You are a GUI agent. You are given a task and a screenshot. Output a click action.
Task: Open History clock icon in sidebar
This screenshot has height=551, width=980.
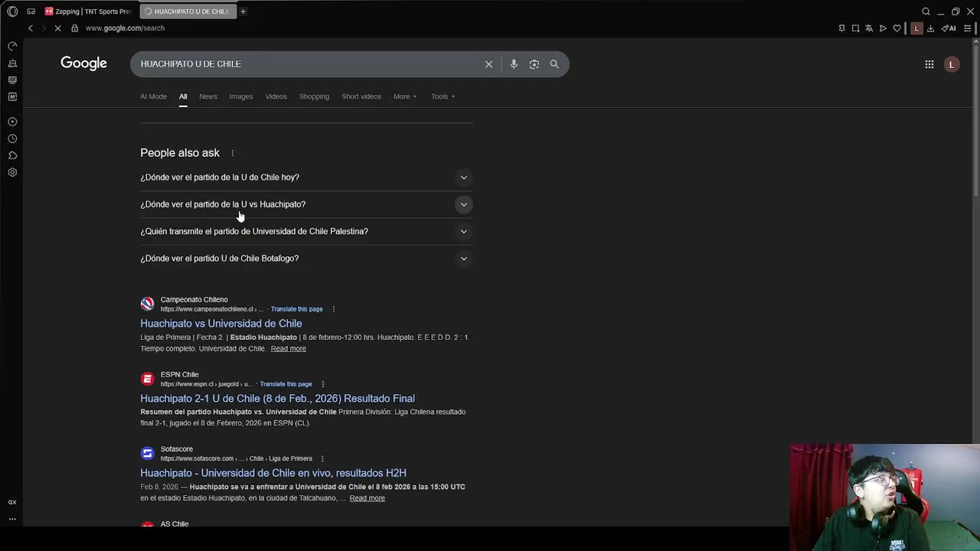click(x=12, y=139)
